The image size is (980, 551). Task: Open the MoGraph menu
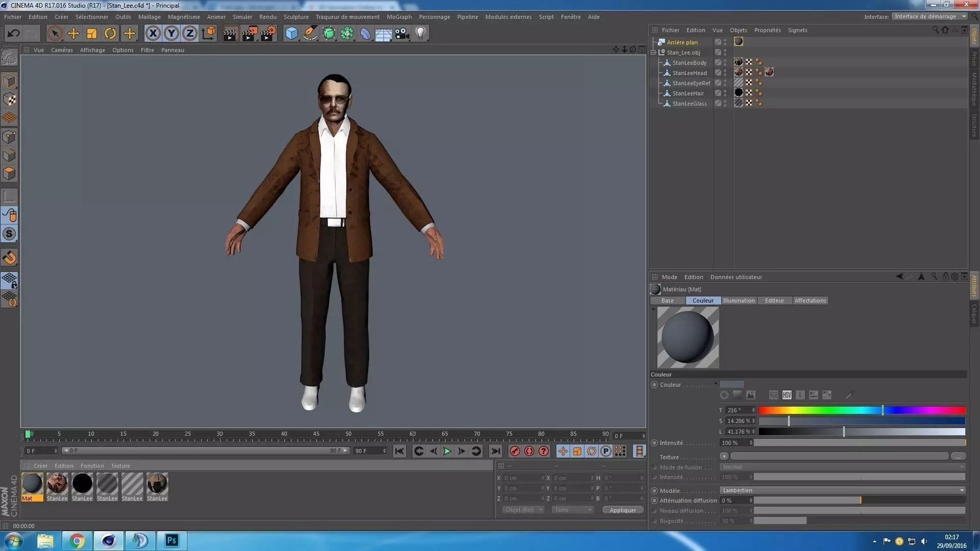[399, 17]
